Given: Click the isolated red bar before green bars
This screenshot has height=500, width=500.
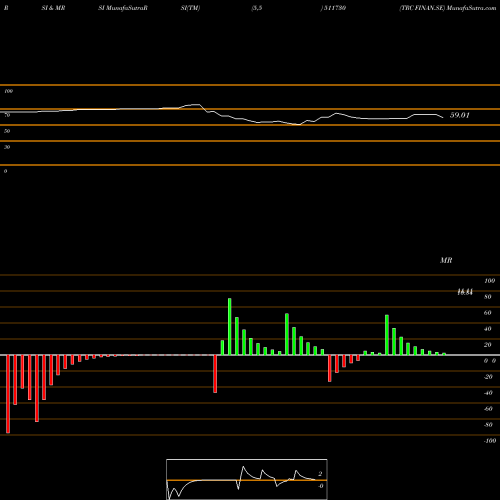Looking at the screenshot, I should (x=215, y=374).
